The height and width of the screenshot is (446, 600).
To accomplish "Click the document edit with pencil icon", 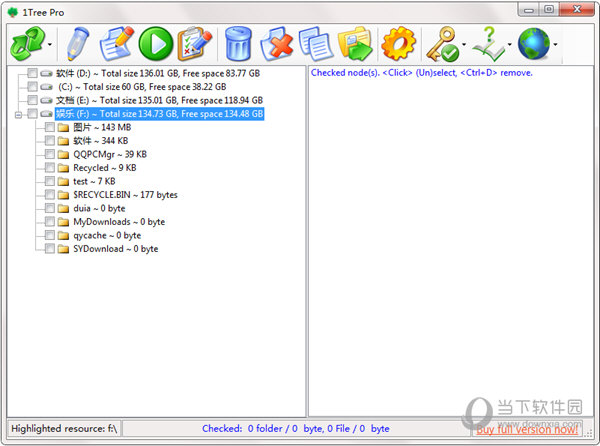I will 116,44.
